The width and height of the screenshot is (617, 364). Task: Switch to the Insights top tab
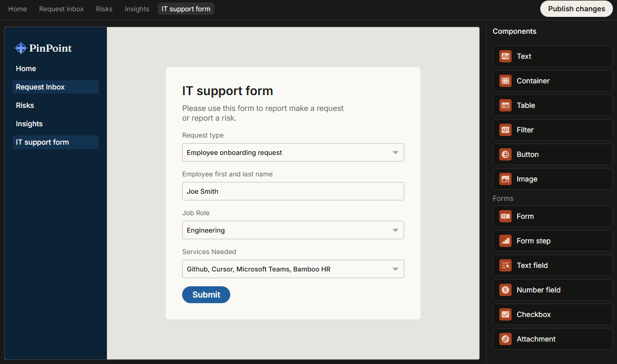(137, 9)
